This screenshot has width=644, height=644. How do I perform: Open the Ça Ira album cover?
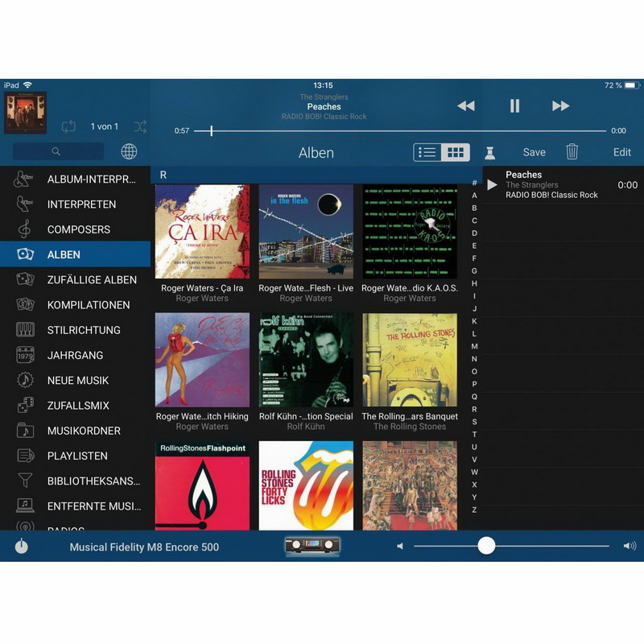(x=202, y=231)
